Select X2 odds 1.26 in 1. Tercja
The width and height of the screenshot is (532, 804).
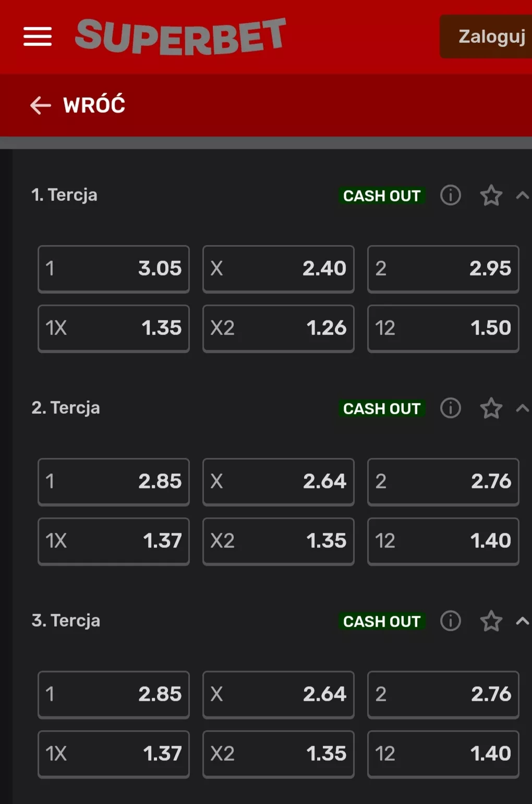point(278,328)
